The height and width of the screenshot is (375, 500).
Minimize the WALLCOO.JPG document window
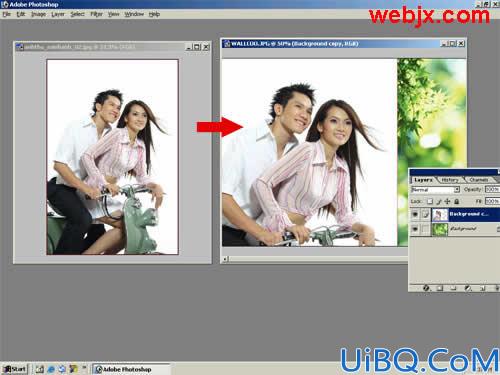(444, 44)
